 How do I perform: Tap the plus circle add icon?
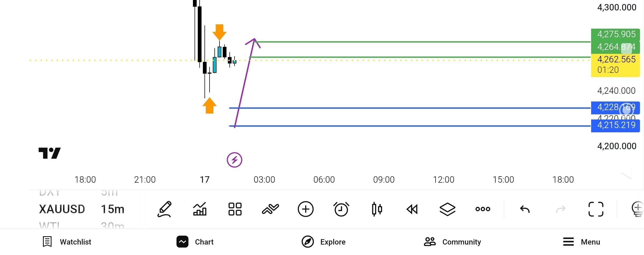(x=306, y=209)
